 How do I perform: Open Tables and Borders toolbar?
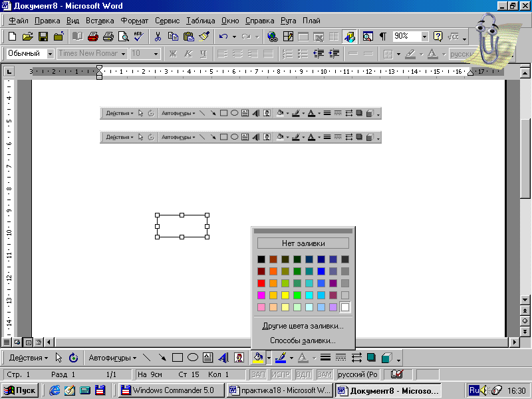pyautogui.click(x=288, y=37)
